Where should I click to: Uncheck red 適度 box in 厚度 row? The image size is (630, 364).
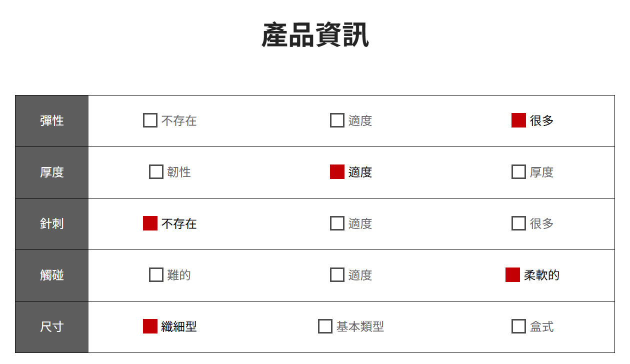click(337, 172)
